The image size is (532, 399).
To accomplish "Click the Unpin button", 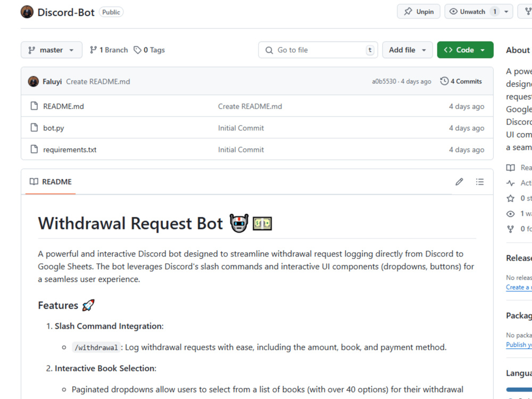I will coord(418,12).
